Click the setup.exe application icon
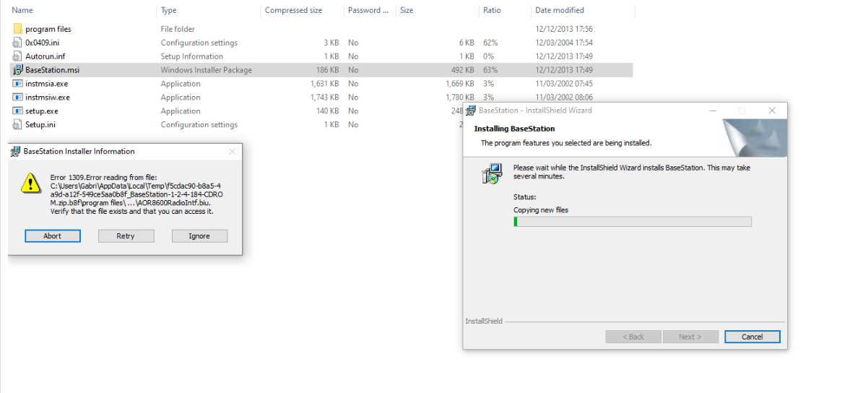 click(x=17, y=111)
